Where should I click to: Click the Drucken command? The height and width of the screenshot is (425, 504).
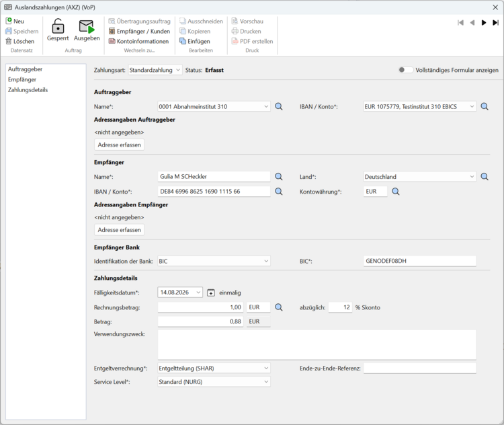click(247, 31)
